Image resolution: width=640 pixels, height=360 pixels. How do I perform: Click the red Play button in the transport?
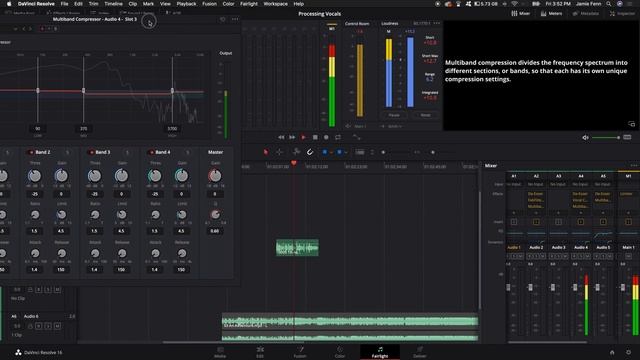tap(303, 138)
